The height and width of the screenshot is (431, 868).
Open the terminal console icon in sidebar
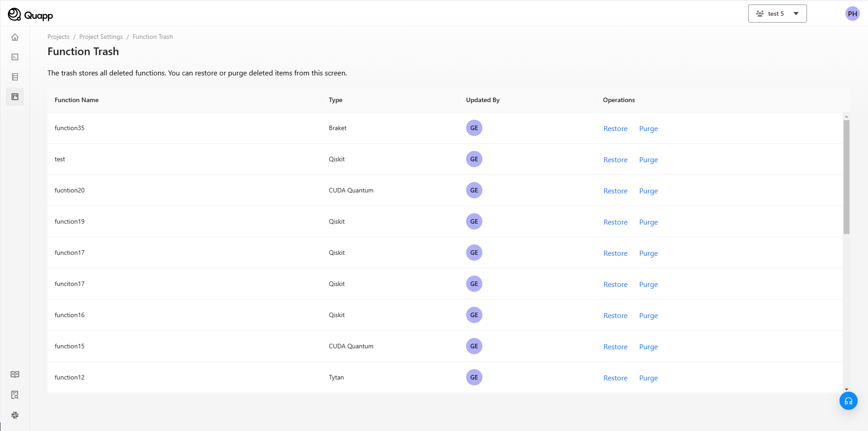pos(15,57)
